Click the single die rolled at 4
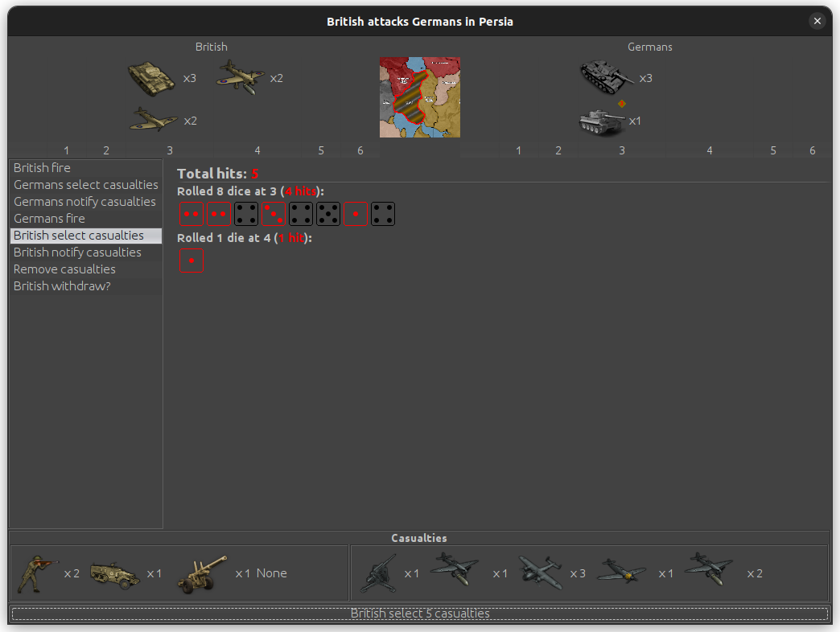 [191, 261]
